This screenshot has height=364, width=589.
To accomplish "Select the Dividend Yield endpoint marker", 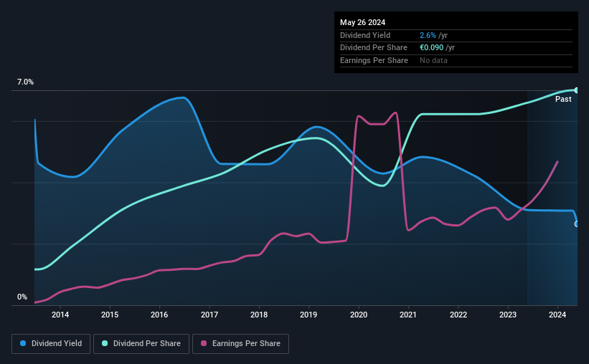I will click(x=577, y=224).
